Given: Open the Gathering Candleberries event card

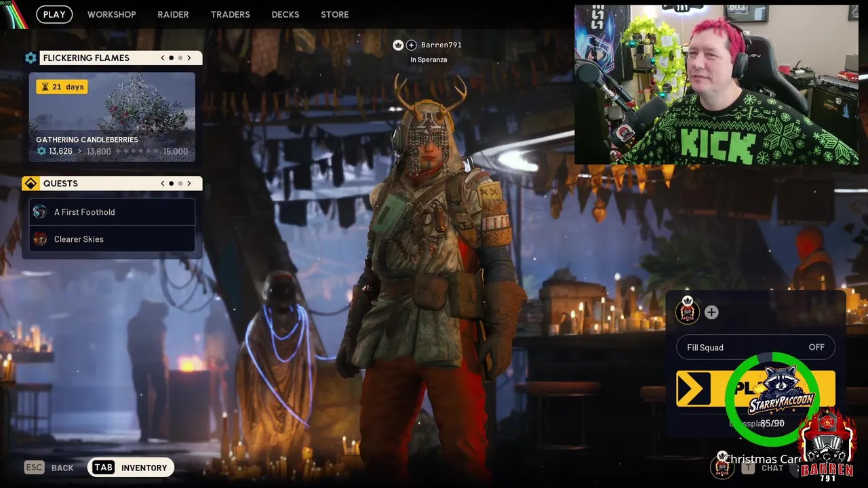Looking at the screenshot, I should [x=112, y=117].
